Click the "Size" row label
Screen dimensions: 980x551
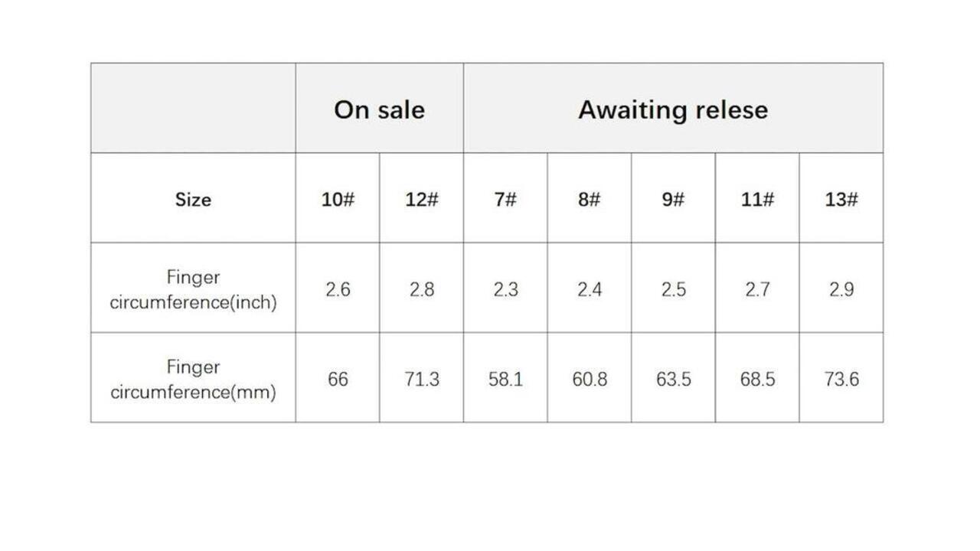point(193,199)
